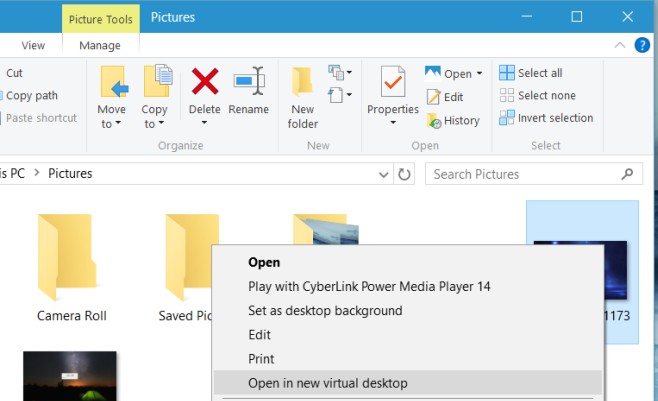Open the Help question mark

(642, 45)
